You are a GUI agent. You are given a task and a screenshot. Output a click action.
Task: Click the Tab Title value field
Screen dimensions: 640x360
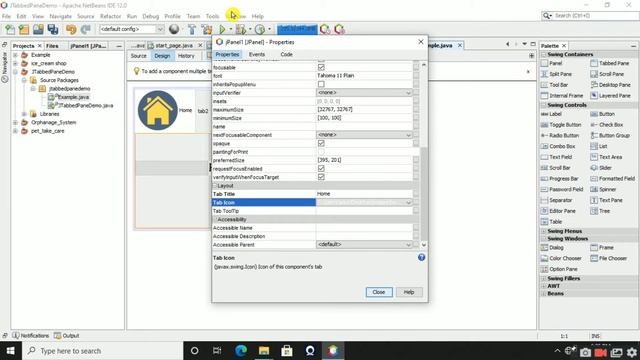click(364, 194)
